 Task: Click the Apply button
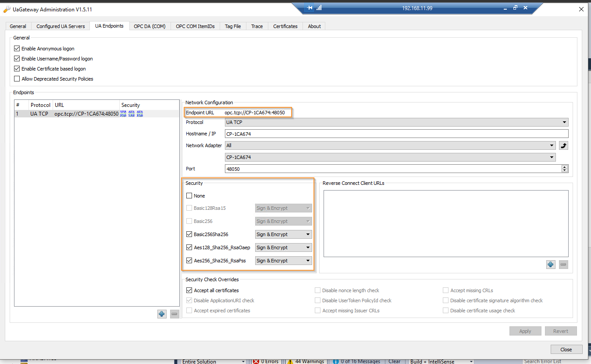click(525, 331)
